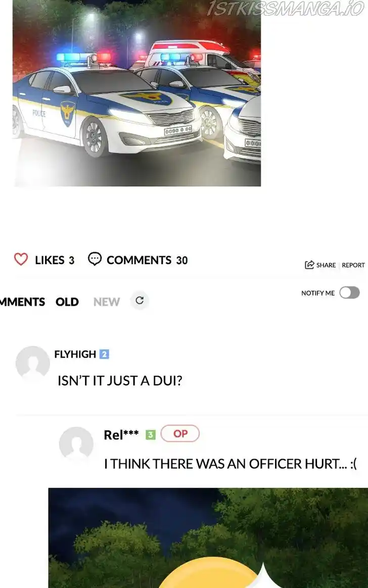This screenshot has width=368, height=588.
Task: Click the Comments speech bubble icon
Action: tap(95, 259)
